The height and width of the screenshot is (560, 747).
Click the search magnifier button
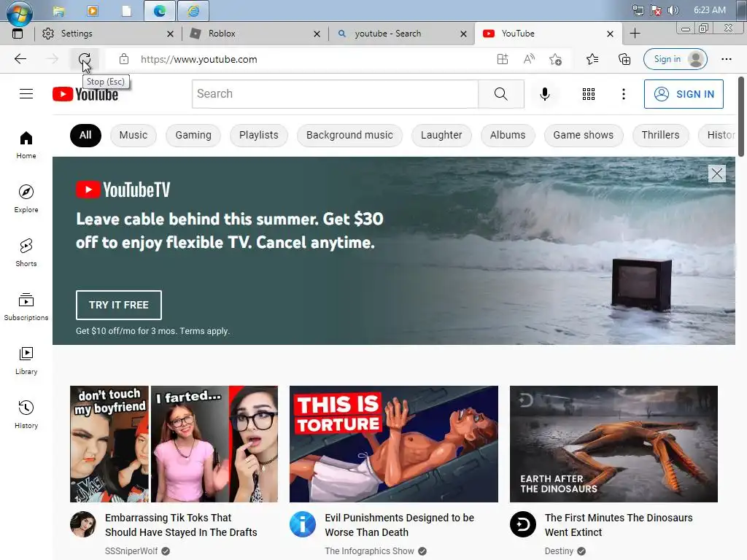click(x=500, y=94)
